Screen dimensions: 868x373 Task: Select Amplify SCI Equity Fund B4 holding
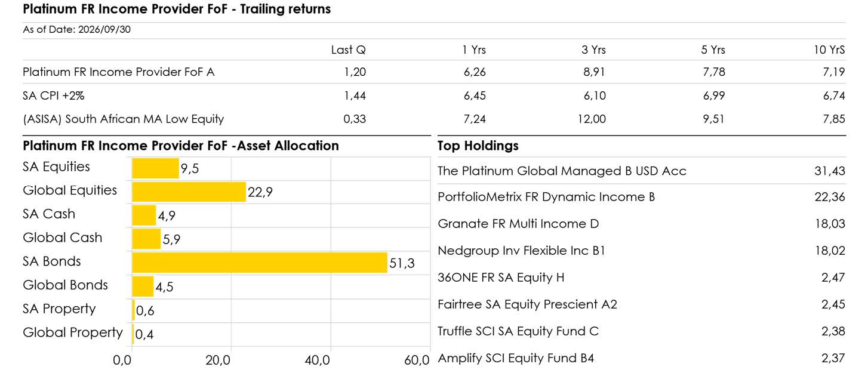pos(516,358)
